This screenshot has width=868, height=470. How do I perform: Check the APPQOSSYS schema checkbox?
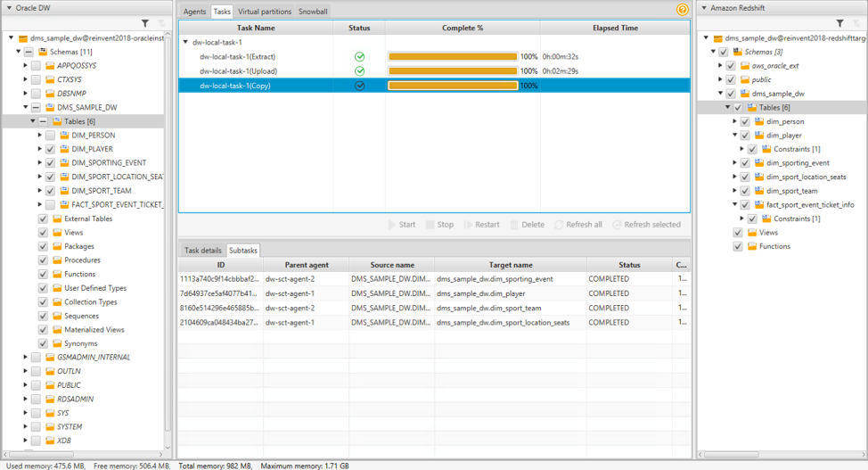pos(36,65)
